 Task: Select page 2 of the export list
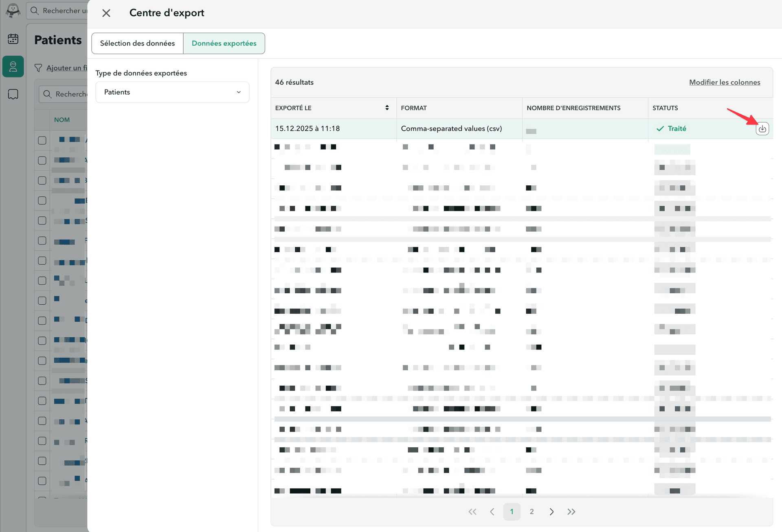532,512
